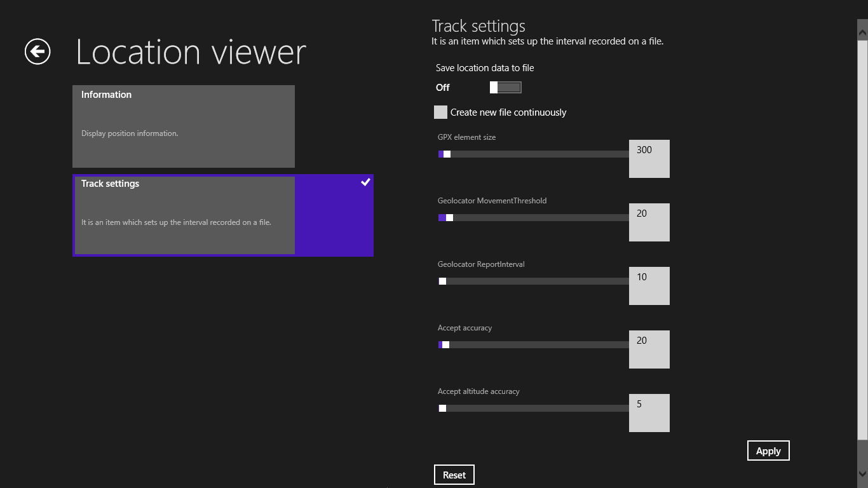Click the scrollbar up arrow

coord(862,31)
